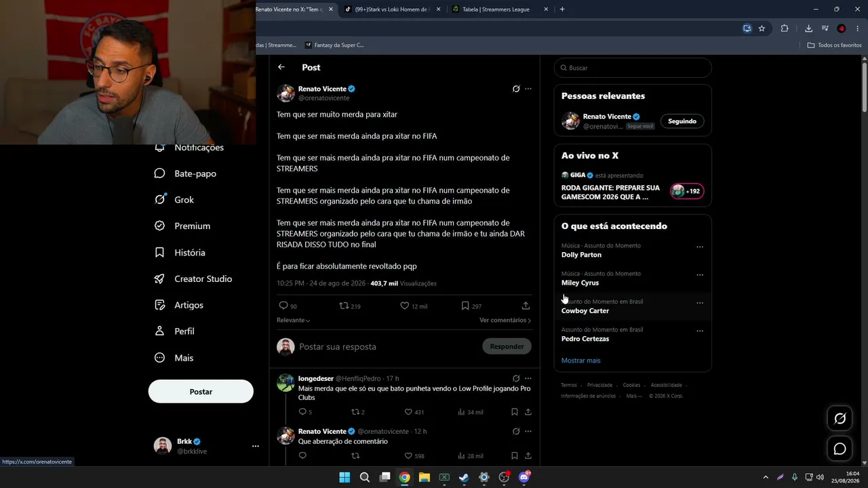Image resolution: width=868 pixels, height=488 pixels.
Task: Click Mostrar mais under trends
Action: (x=581, y=361)
